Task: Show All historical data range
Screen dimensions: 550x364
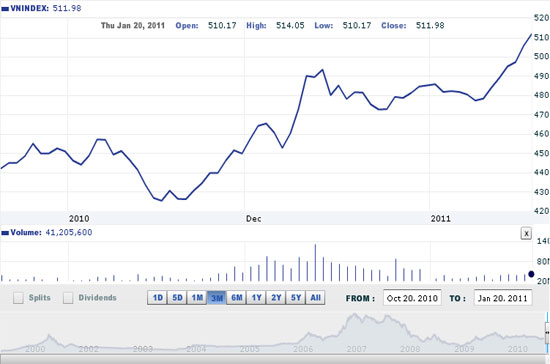Action: coord(315,298)
